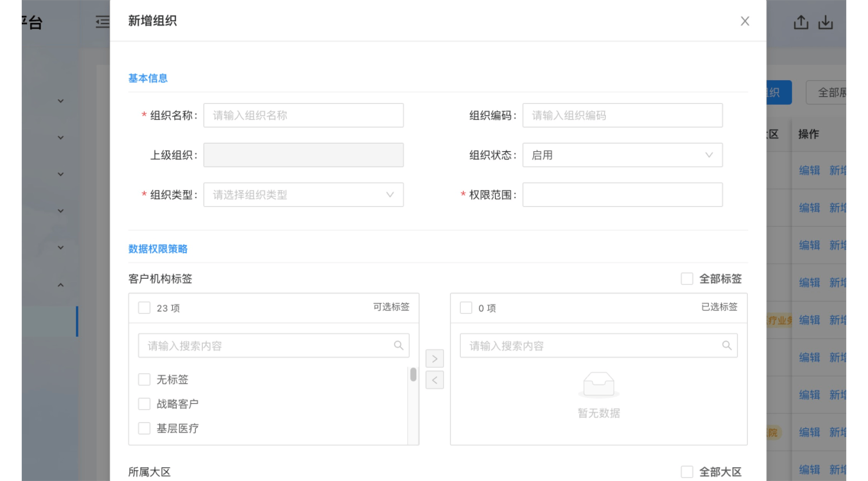Click the disabled 上级组织 field
Screen dimensions: 868x481
click(303, 155)
